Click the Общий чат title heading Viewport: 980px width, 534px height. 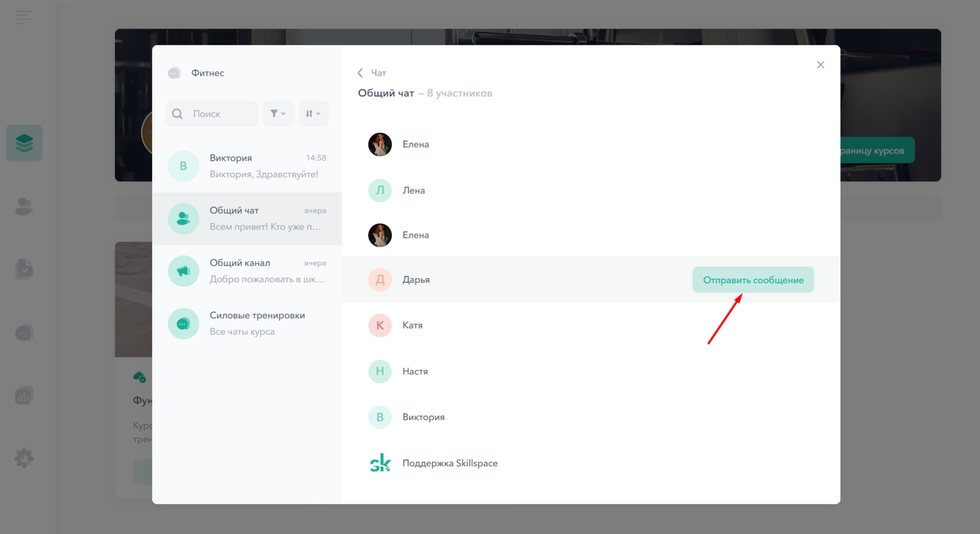(x=386, y=93)
